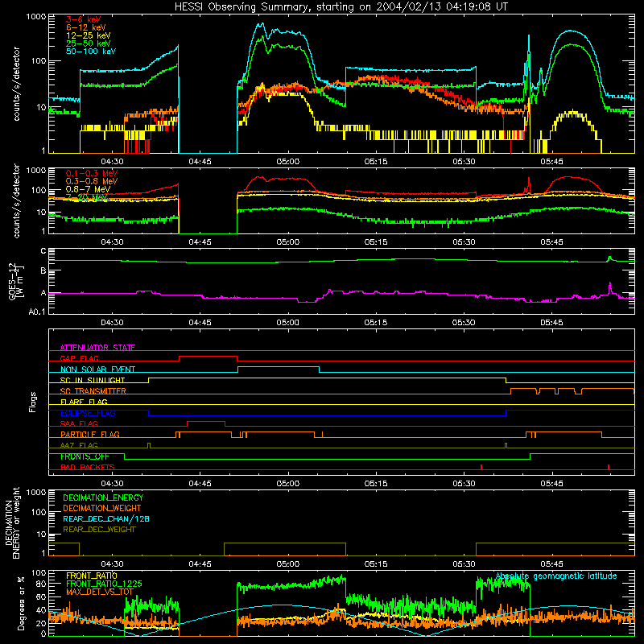
Task: Click counts/s/detector axis title of keV panel
Action: (x=16, y=84)
